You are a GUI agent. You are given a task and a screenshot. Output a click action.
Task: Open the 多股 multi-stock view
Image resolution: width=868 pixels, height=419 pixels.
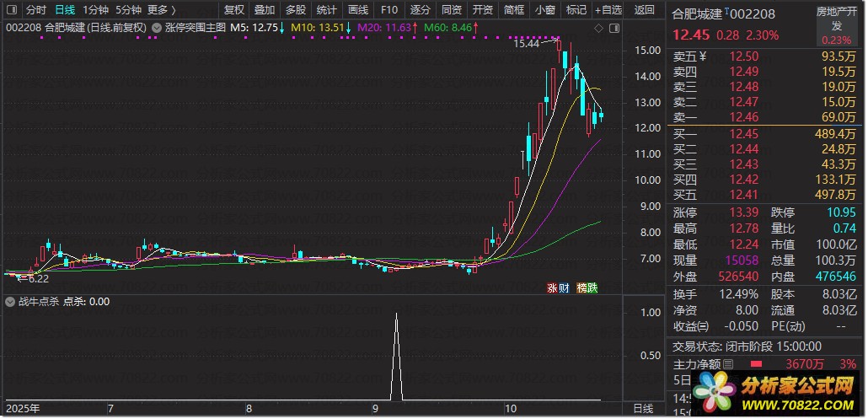coord(296,9)
